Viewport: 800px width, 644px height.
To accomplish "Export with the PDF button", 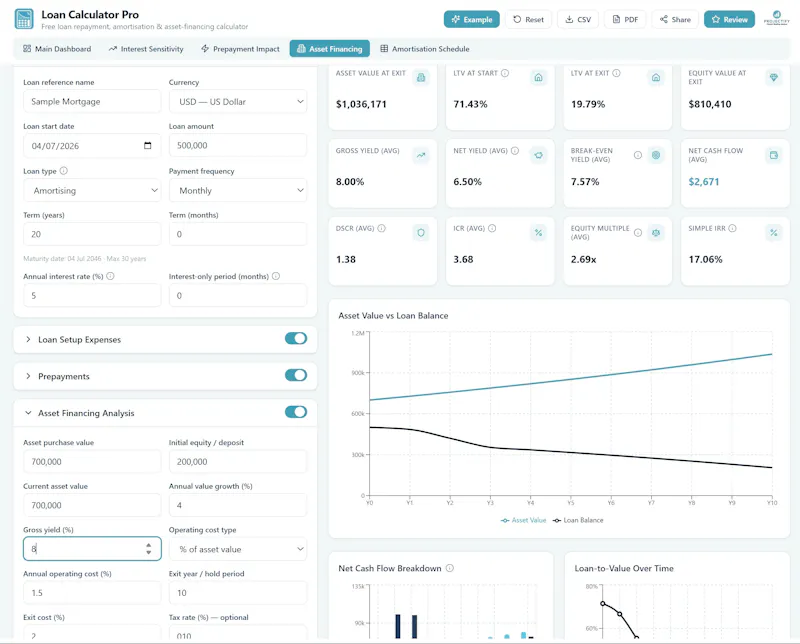I will 625,19.
